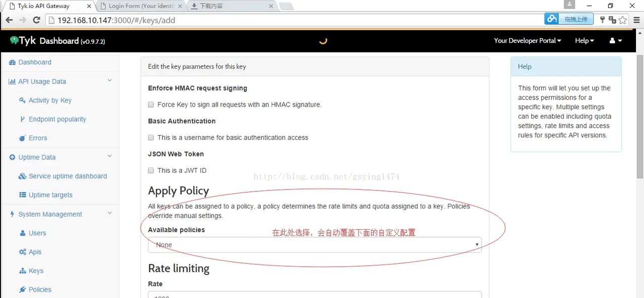Click the Your Developer Portal link
This screenshot has width=644, height=298.
tap(525, 40)
